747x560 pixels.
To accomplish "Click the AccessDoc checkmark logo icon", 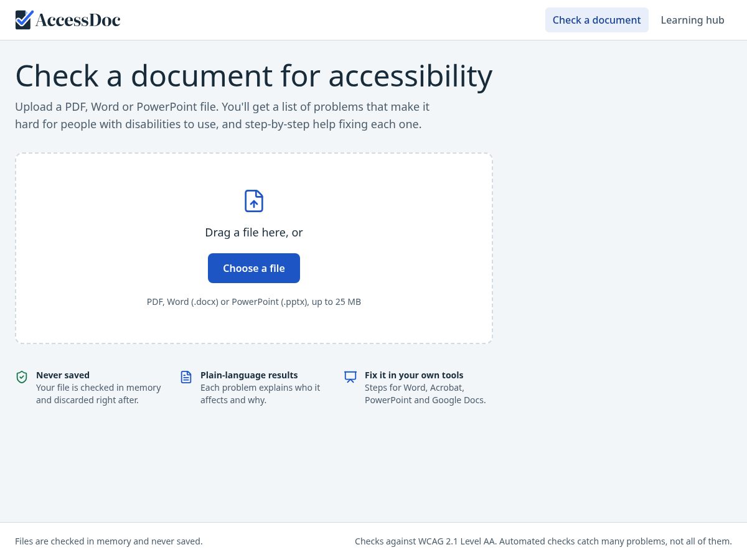I will [x=24, y=20].
